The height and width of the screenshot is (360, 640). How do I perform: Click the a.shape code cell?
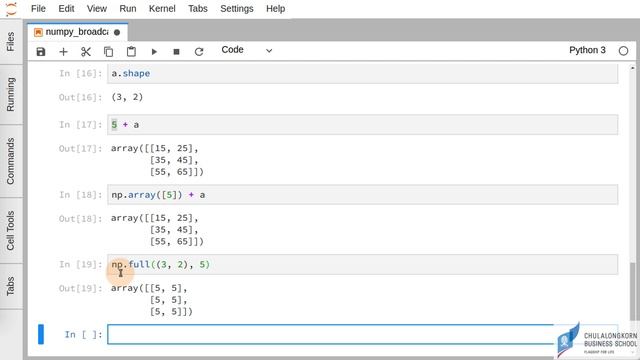coord(363,73)
